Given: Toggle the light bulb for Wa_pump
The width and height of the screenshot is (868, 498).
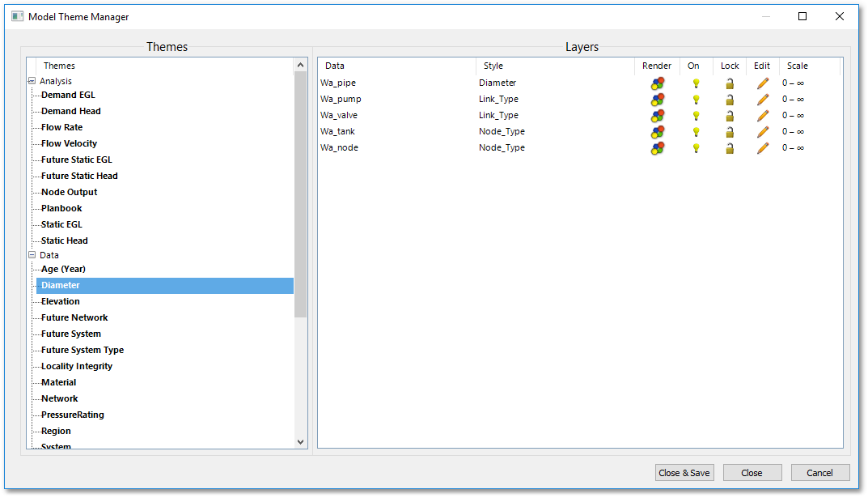Looking at the screenshot, I should pos(696,100).
